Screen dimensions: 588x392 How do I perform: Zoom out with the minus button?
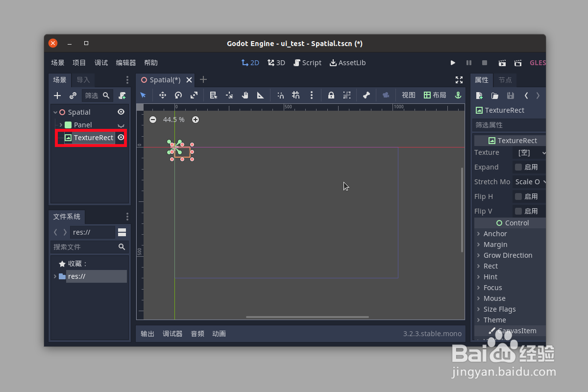(153, 120)
